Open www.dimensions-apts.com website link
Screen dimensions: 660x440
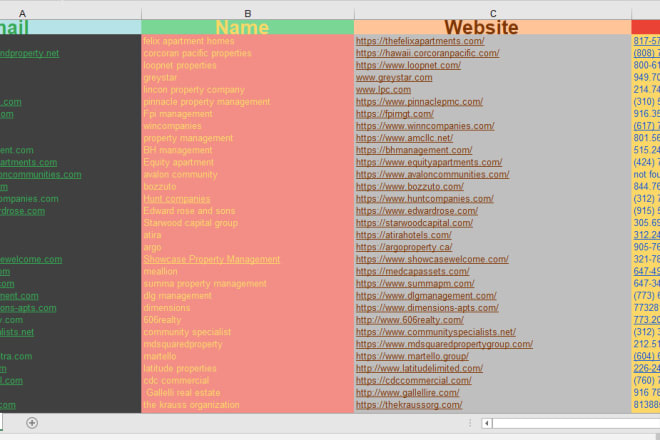pyautogui.click(x=427, y=308)
